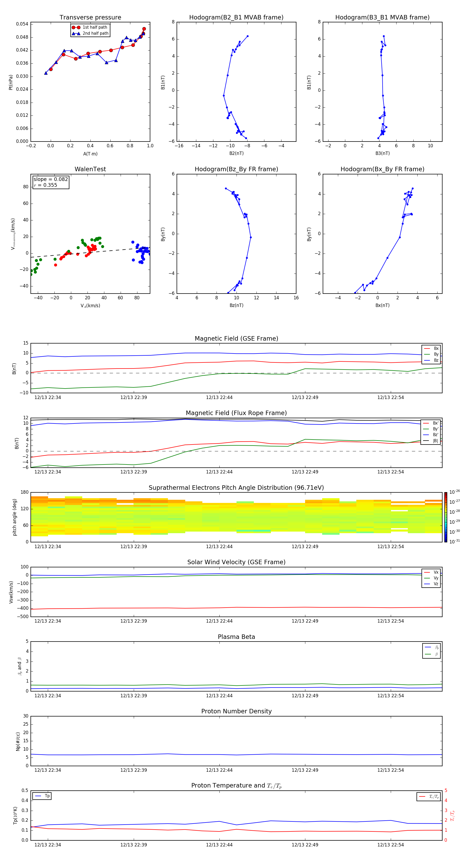
Task: Click the Vy entry in velocity legend
Action: tap(431, 578)
